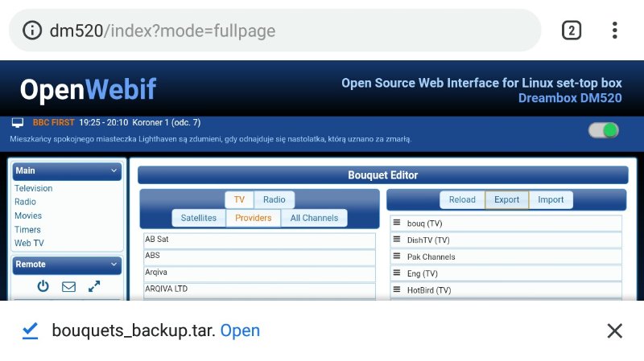Screen dimensions: 644x361
Task: Switch to the Radio tab
Action: pyautogui.click(x=274, y=199)
